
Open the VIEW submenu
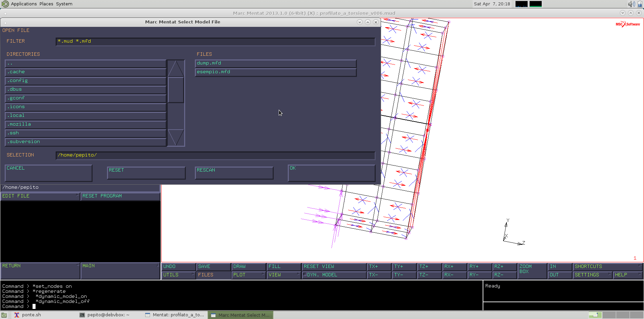click(284, 275)
